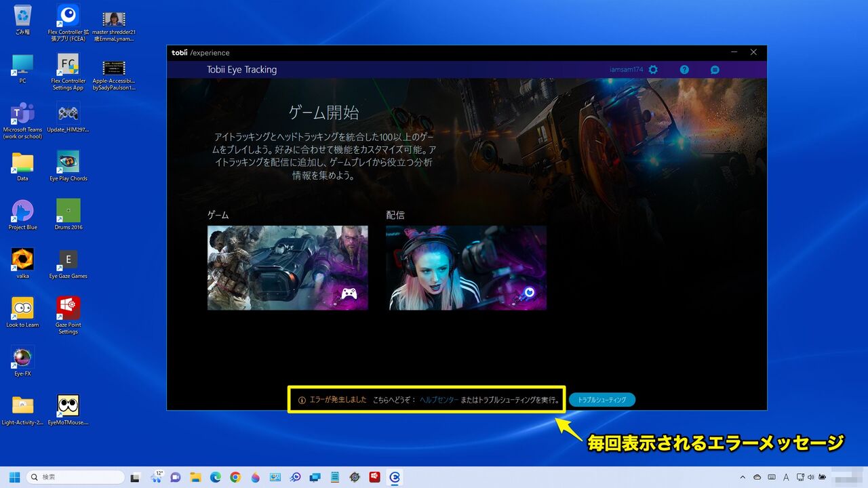This screenshot has height=488, width=868.
Task: Select the valka desktop shortcut
Action: (x=22, y=264)
